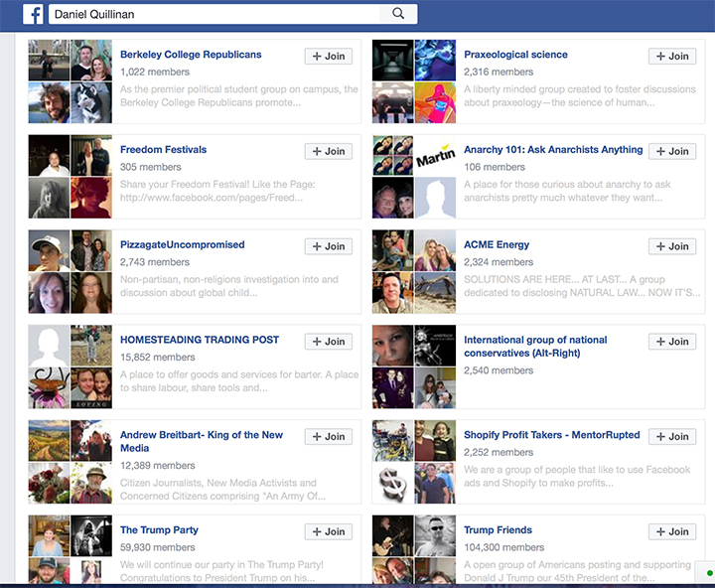The image size is (715, 588).
Task: Click dark hallway photo in Praxeological science
Action: 392,61
